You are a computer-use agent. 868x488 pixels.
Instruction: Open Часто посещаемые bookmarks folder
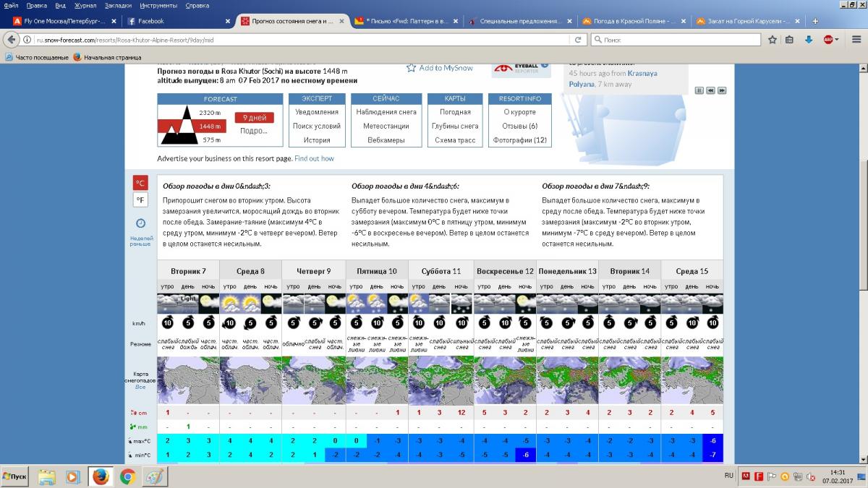37,57
